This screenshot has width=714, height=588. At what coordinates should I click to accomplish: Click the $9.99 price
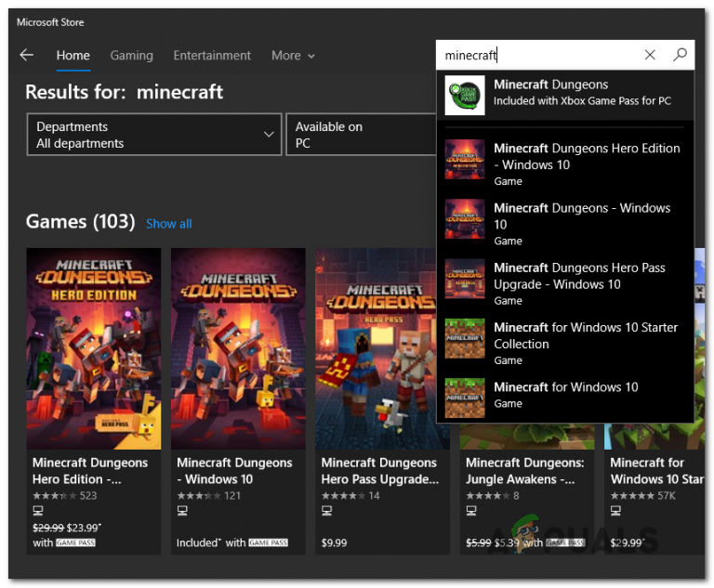point(334,542)
